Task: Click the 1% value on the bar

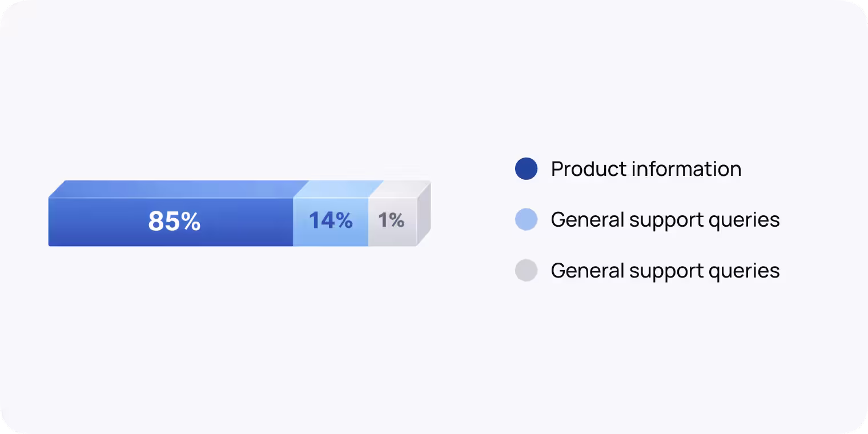Action: tap(391, 220)
